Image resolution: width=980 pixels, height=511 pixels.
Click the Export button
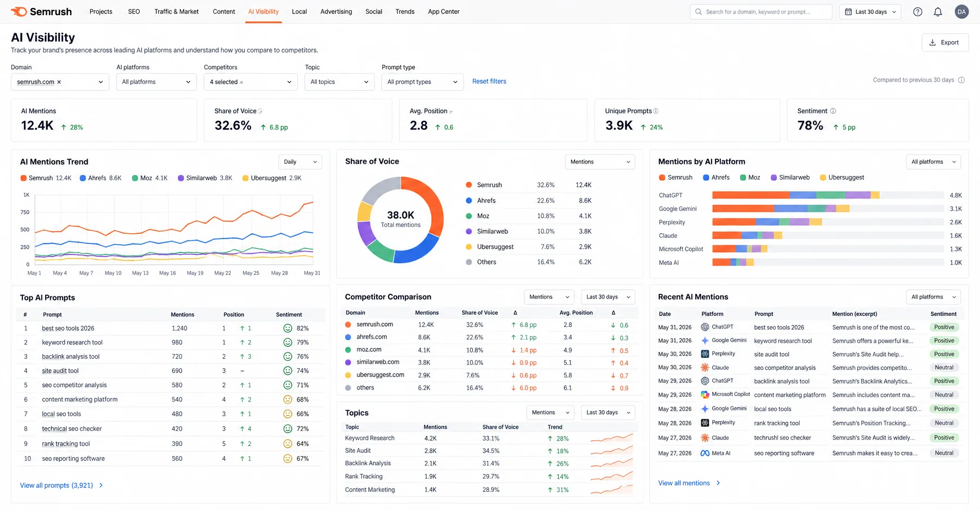945,42
